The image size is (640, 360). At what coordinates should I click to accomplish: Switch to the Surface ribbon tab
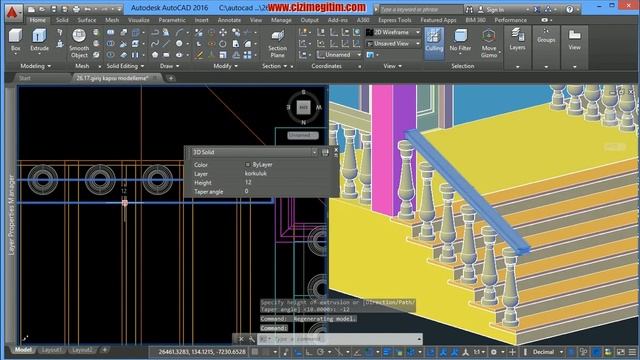click(87, 20)
